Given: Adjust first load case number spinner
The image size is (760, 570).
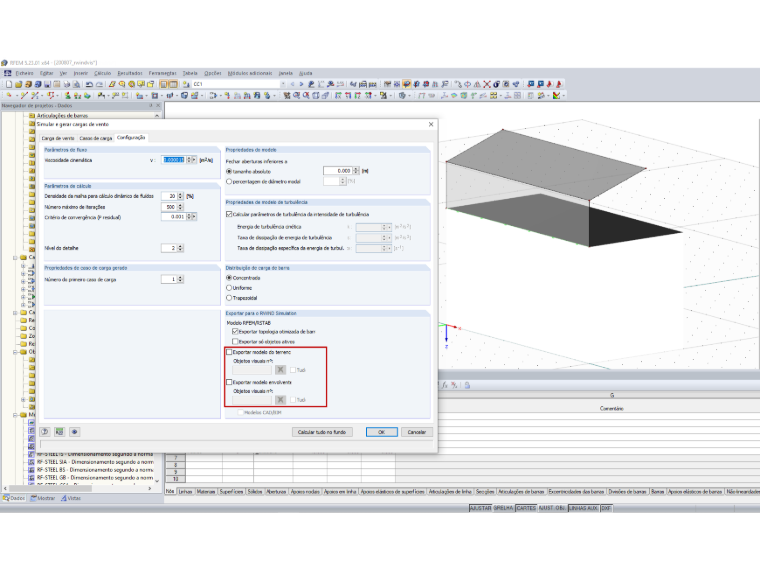Looking at the screenshot, I should pos(180,280).
